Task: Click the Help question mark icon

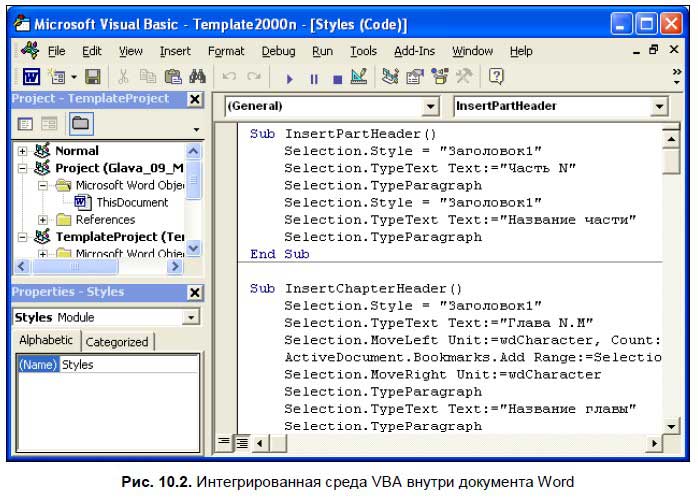Action: coord(495,77)
